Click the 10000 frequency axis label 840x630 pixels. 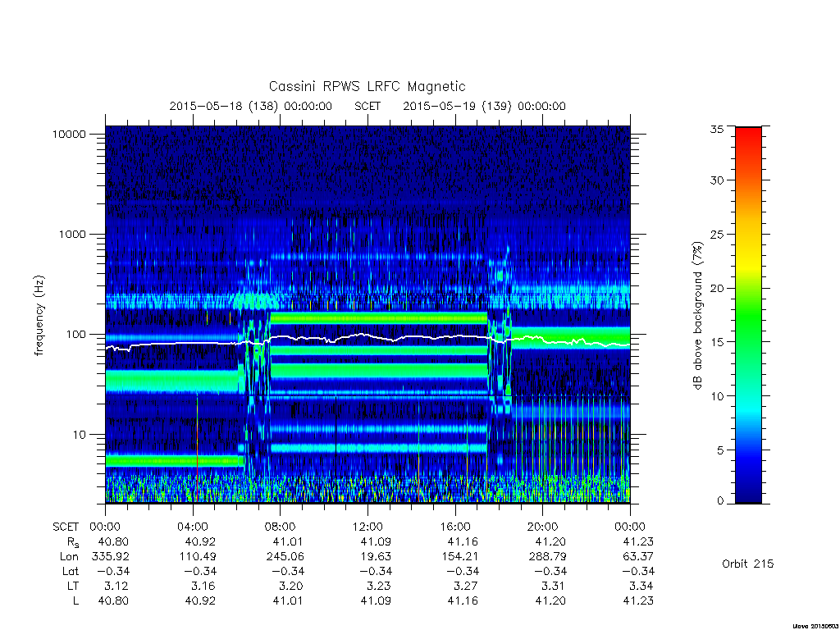click(x=69, y=134)
